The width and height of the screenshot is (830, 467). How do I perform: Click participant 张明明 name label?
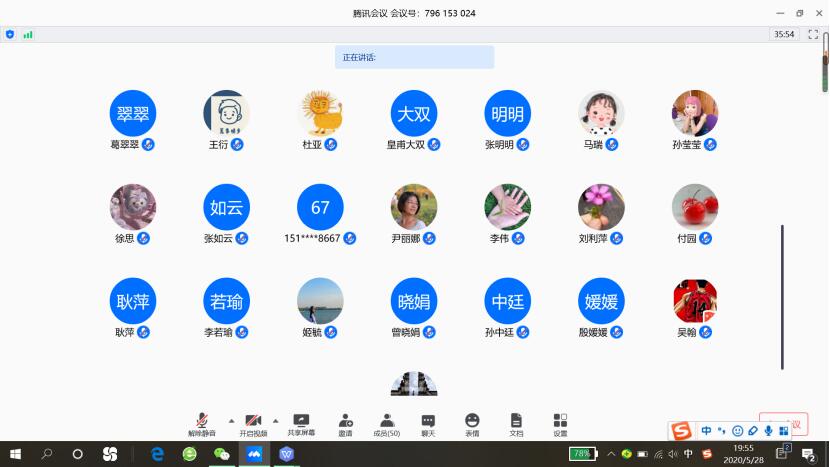[x=499, y=145]
